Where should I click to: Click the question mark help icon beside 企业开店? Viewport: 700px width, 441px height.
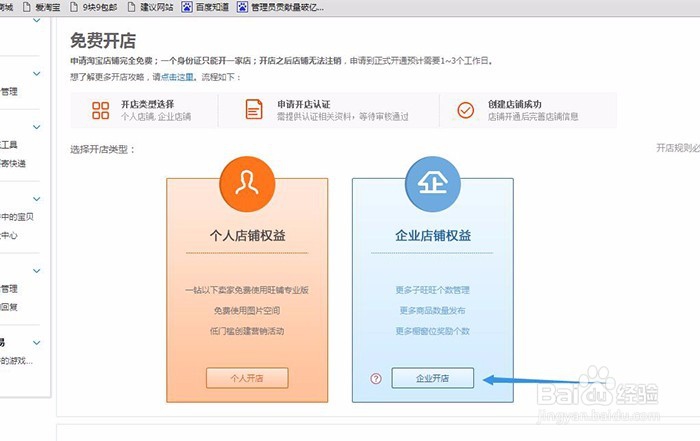tap(376, 379)
